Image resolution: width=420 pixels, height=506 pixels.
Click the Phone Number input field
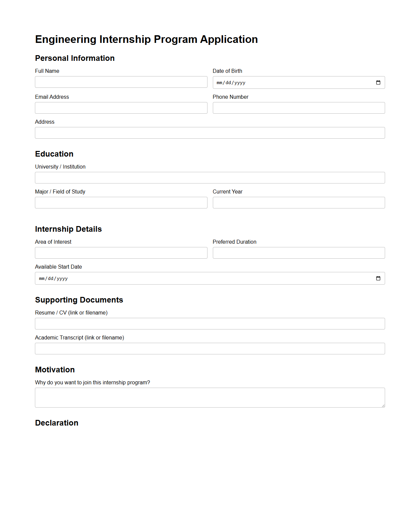point(298,108)
